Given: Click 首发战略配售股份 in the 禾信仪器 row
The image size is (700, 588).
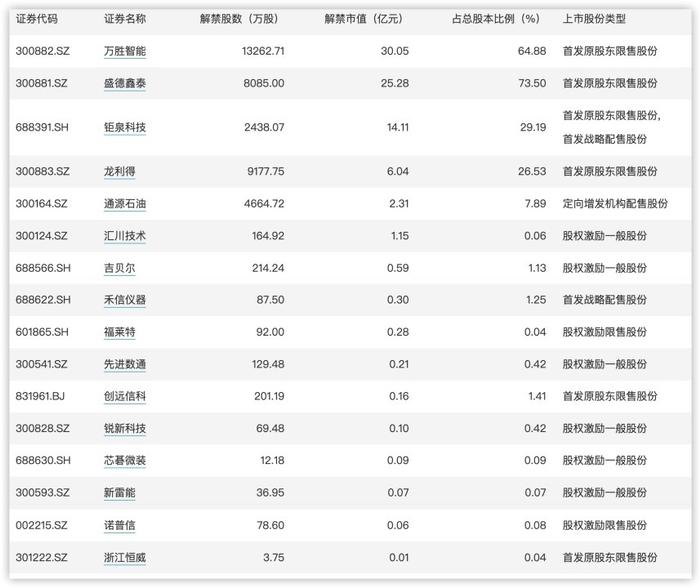Looking at the screenshot, I should click(x=604, y=300).
